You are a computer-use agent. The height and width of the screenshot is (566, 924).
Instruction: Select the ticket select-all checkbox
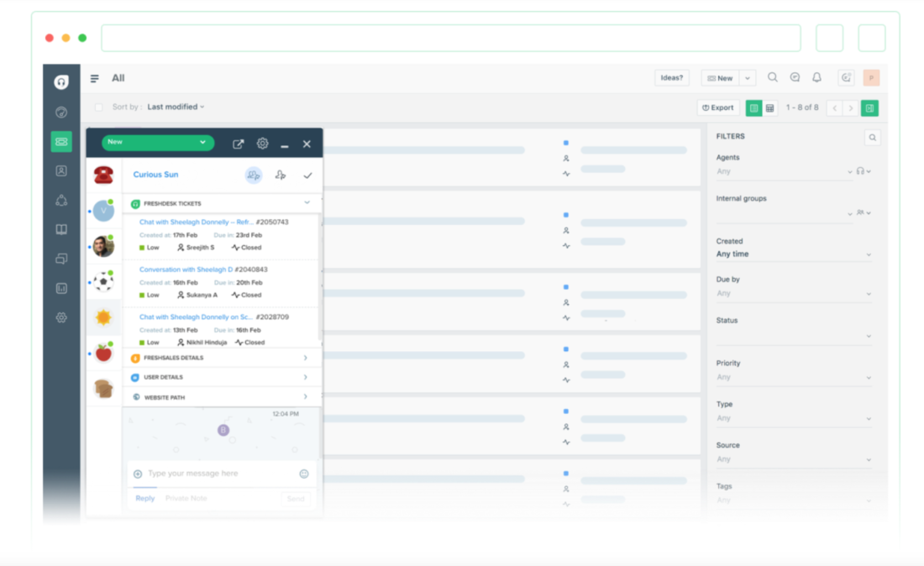(97, 107)
